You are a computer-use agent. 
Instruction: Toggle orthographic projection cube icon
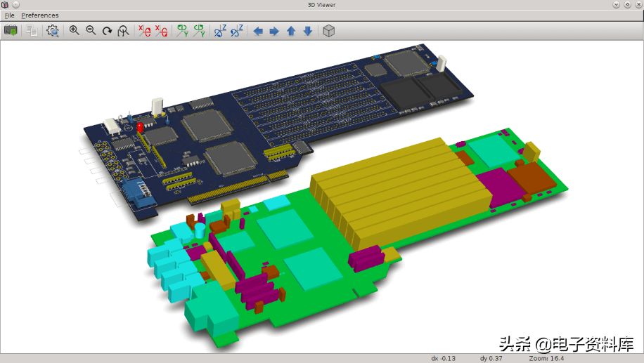(328, 31)
